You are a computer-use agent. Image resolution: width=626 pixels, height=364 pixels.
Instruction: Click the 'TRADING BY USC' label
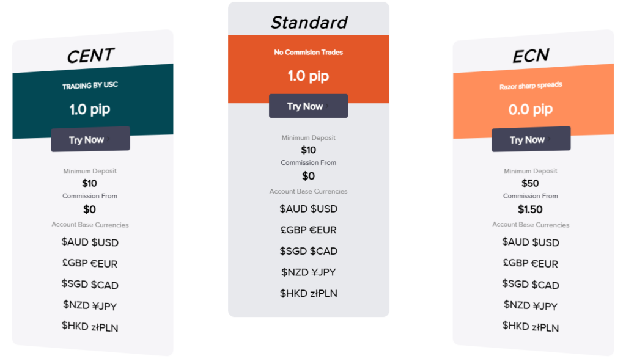[x=90, y=86]
